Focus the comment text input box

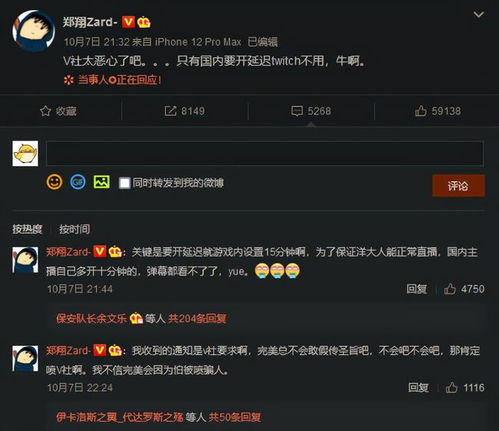tap(265, 153)
